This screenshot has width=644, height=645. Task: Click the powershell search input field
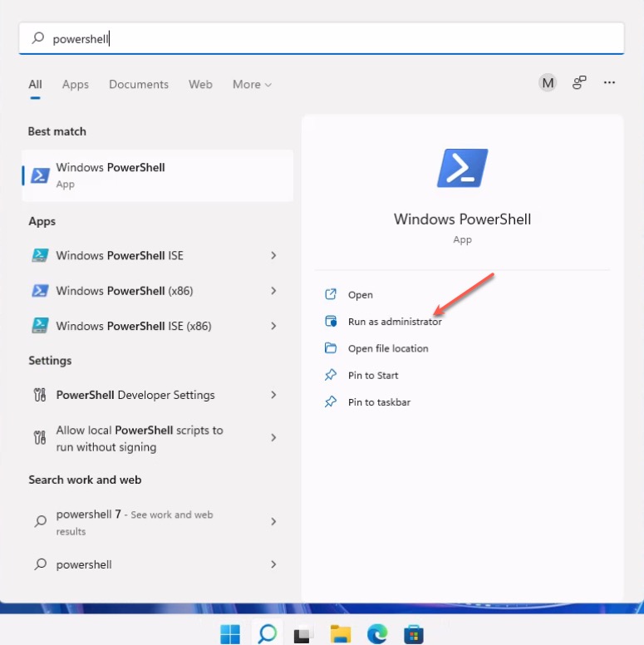(322, 39)
